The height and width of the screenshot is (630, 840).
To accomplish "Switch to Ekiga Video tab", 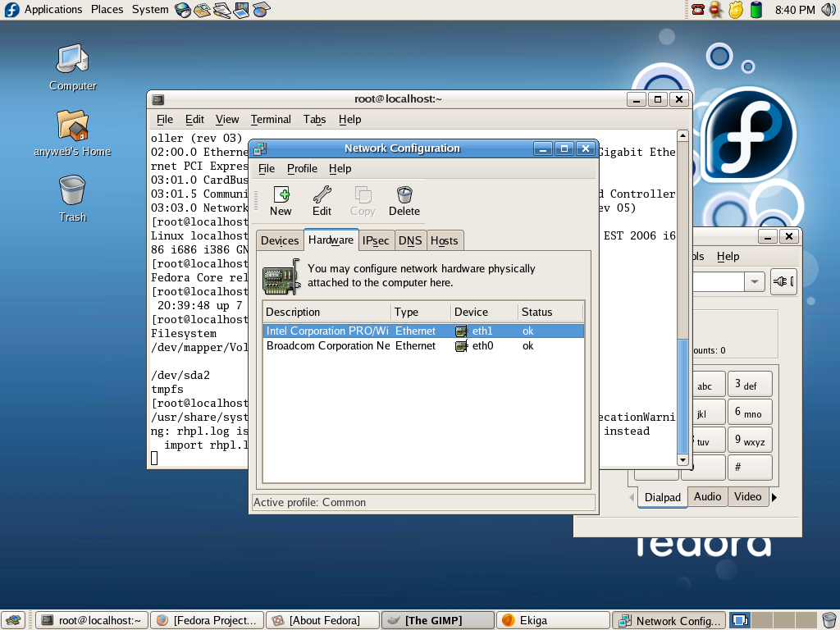I will [748, 497].
